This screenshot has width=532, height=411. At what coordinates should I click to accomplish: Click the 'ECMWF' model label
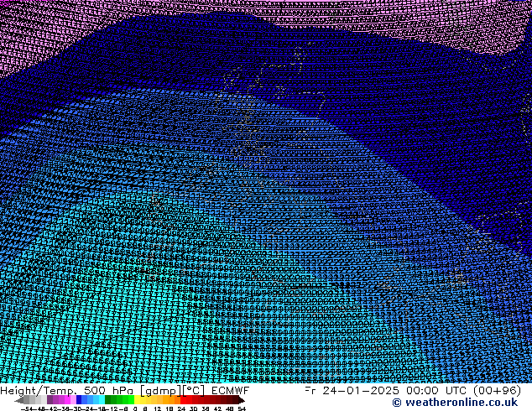230,391
